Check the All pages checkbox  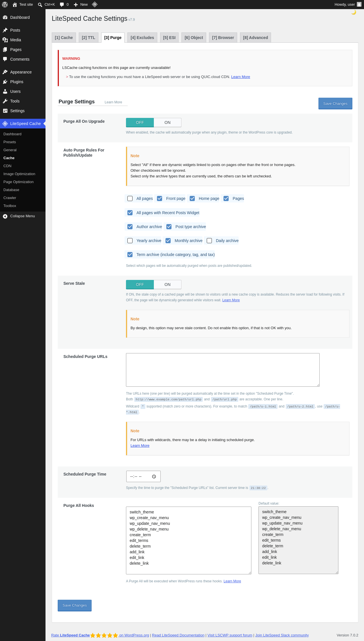(130, 198)
